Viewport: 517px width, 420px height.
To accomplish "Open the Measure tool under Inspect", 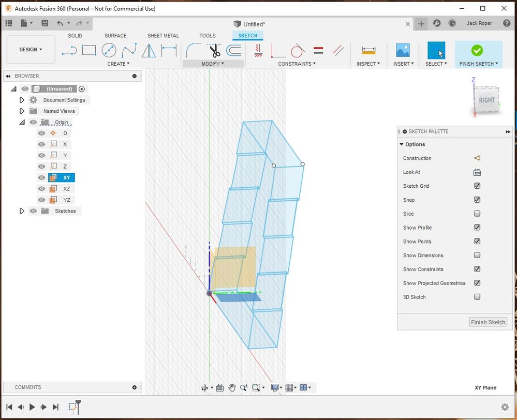I will click(368, 51).
